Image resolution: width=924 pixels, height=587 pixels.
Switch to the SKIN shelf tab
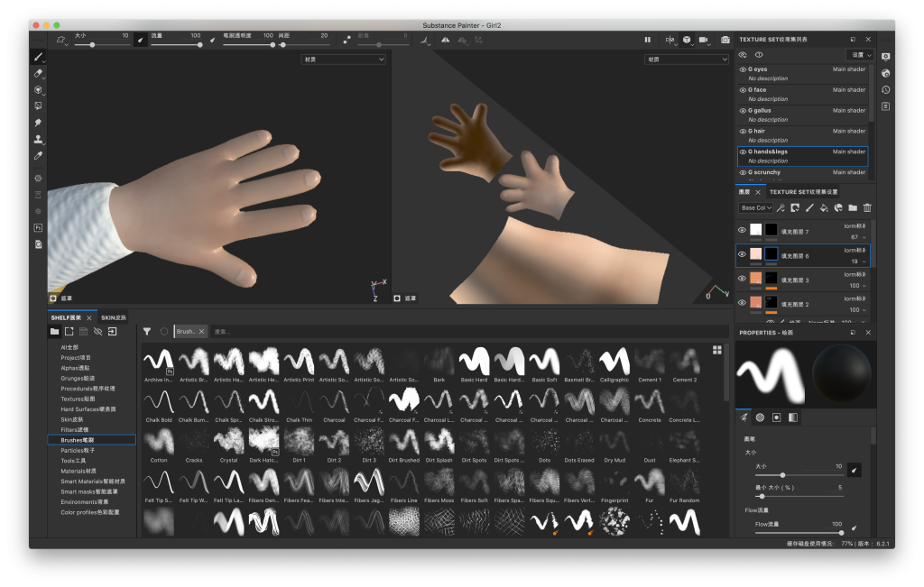click(114, 318)
